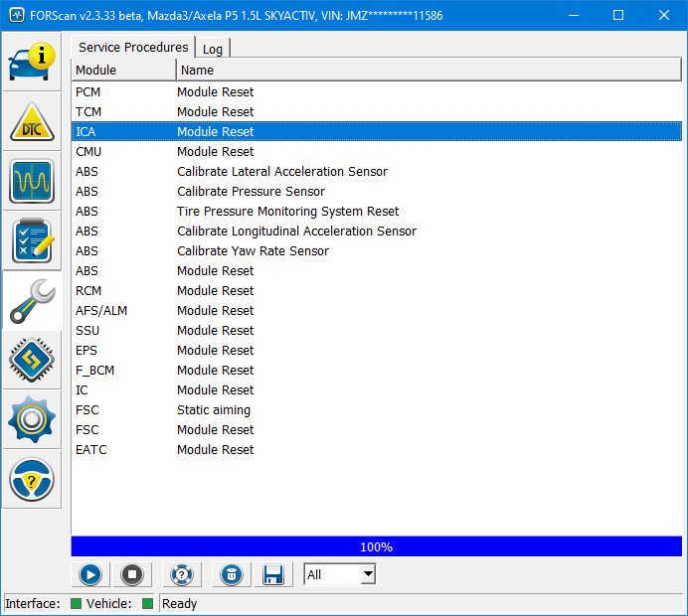Select IC Module Reset row

point(377,390)
